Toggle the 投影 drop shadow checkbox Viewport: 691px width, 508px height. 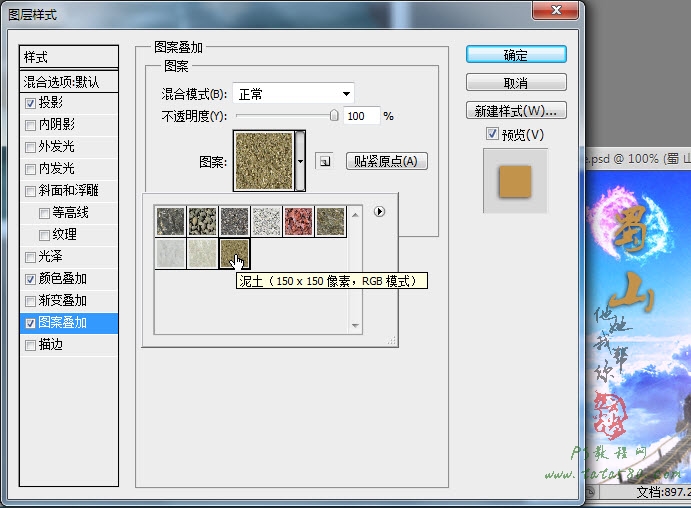point(31,103)
